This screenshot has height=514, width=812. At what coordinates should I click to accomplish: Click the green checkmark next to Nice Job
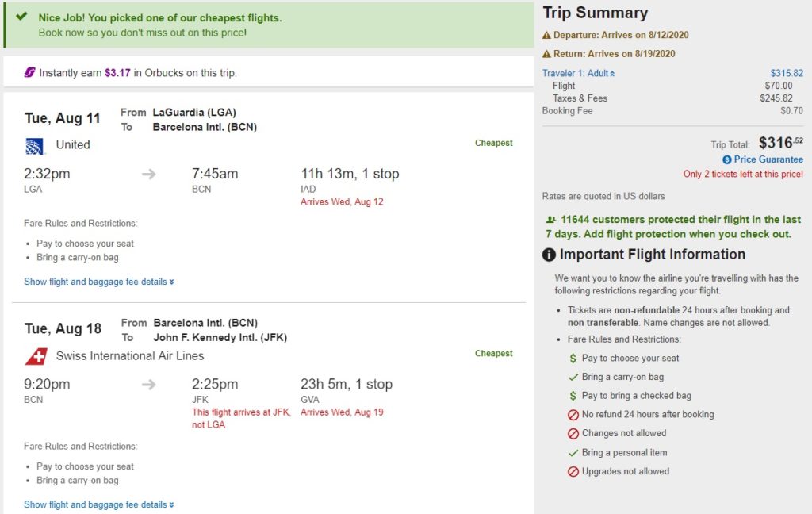tap(21, 17)
